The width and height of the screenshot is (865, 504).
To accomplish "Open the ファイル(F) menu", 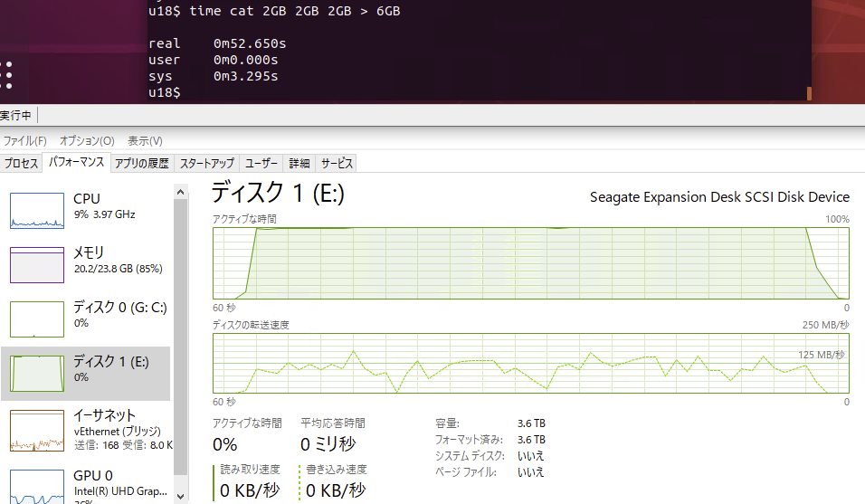I will 24,141.
